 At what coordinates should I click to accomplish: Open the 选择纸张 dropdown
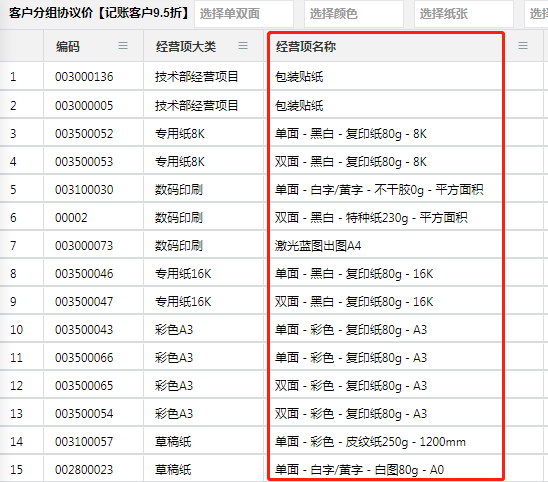(464, 14)
